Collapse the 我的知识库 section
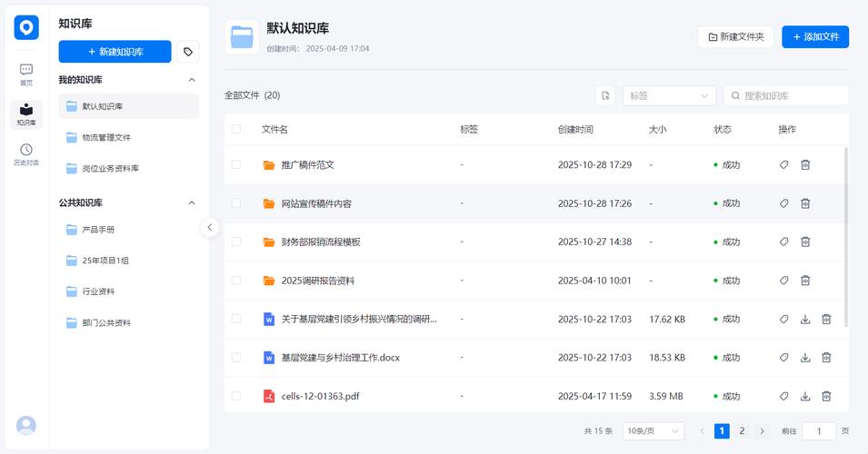The height and width of the screenshot is (454, 868). coord(192,80)
